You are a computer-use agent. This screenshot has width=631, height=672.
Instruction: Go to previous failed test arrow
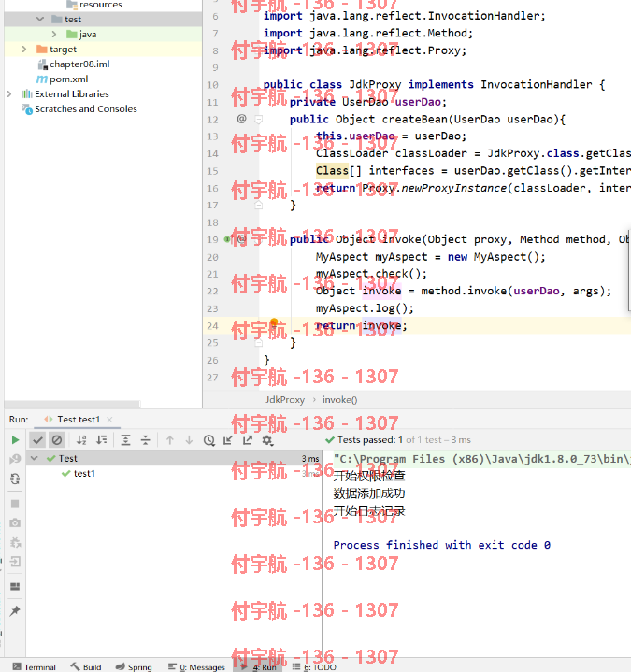coord(170,439)
